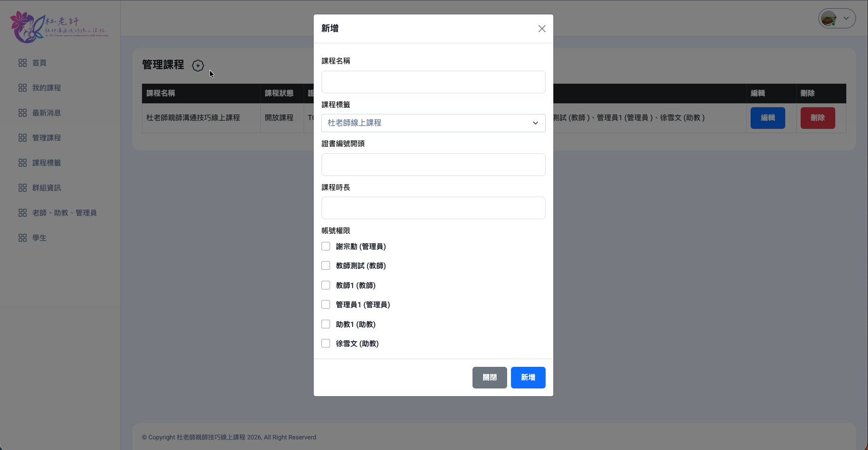Focus the 證書編號開頭 input field

(x=433, y=165)
